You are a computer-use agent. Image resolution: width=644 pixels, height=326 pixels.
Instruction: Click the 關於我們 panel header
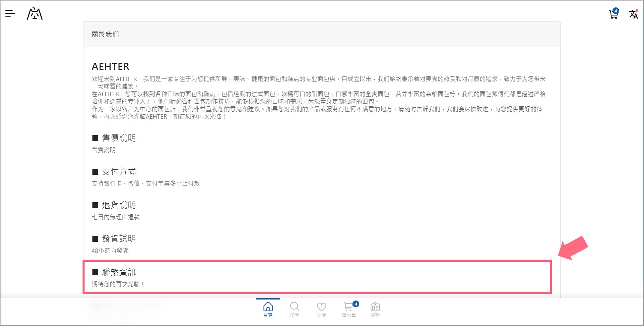pyautogui.click(x=106, y=34)
